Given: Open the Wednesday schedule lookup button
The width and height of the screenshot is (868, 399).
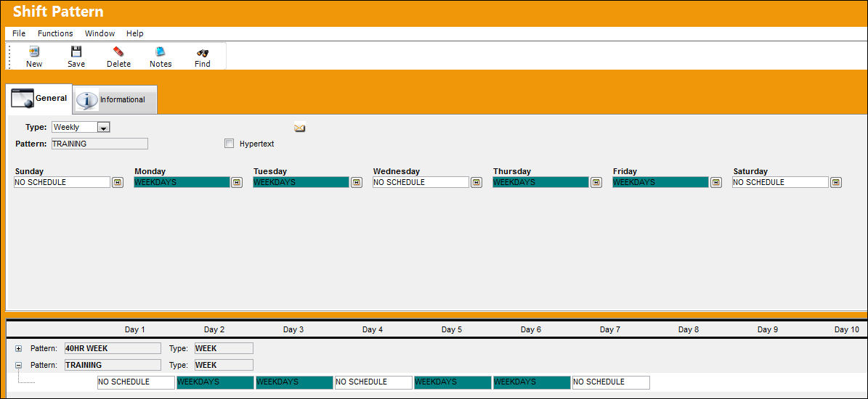Looking at the screenshot, I should (476, 182).
